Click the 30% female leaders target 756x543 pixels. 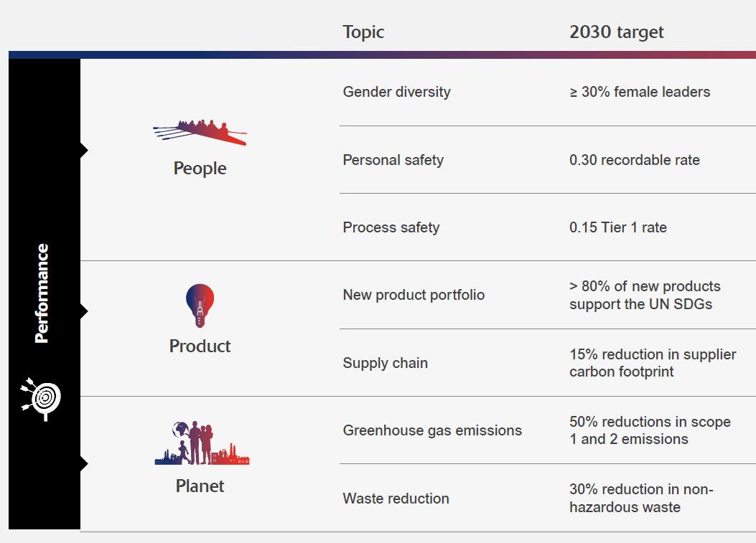[x=640, y=92]
